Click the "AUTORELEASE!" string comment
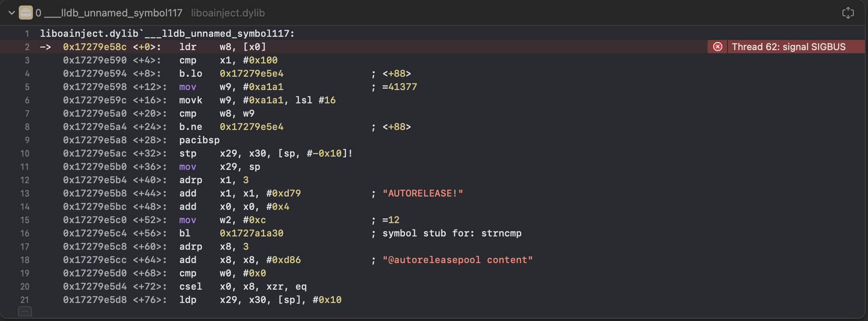 tap(423, 193)
